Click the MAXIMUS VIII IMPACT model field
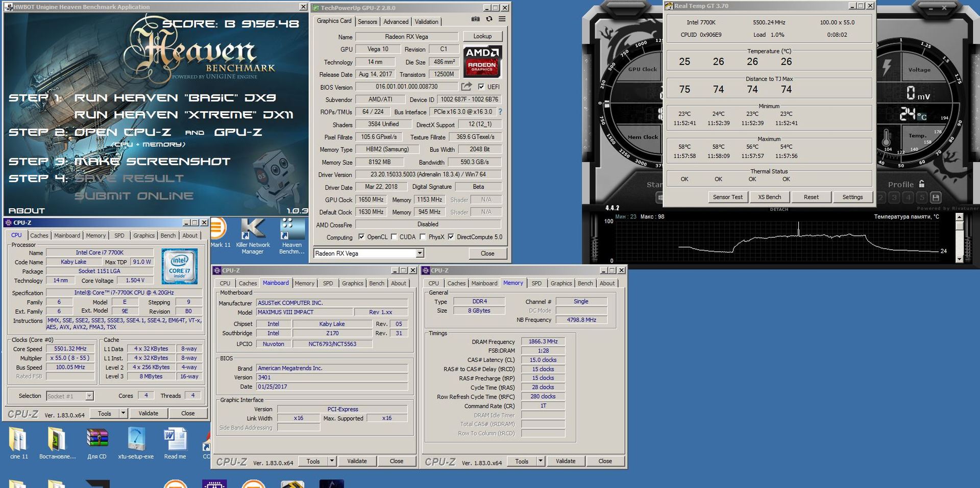 click(304, 312)
